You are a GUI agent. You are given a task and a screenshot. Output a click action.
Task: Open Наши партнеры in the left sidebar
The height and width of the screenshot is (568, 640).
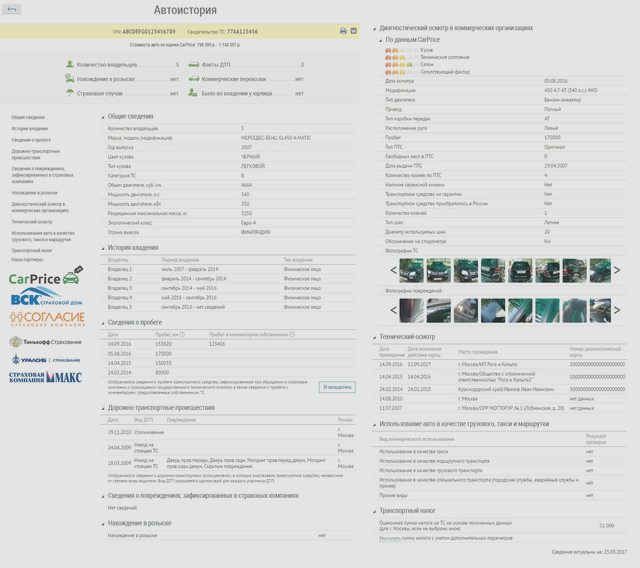[27, 260]
